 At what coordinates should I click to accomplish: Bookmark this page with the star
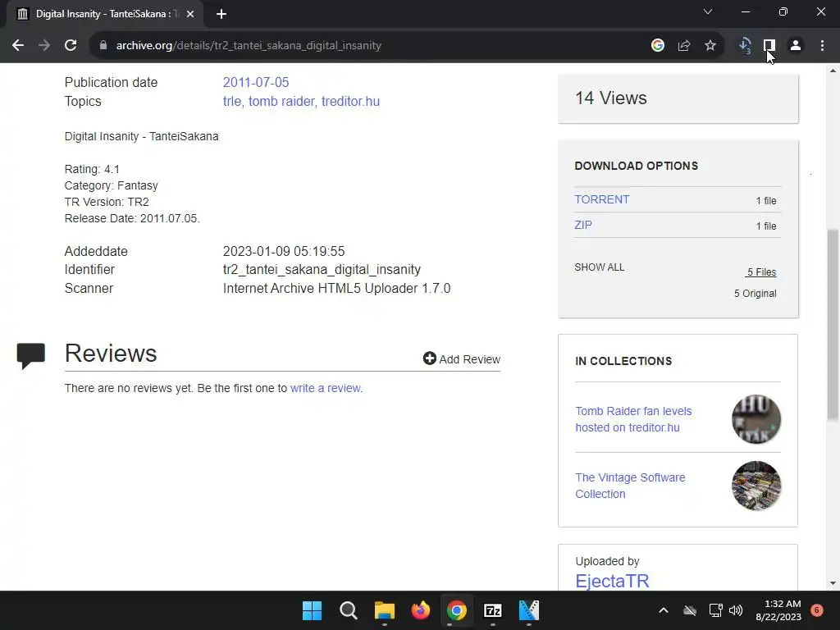[x=710, y=46]
